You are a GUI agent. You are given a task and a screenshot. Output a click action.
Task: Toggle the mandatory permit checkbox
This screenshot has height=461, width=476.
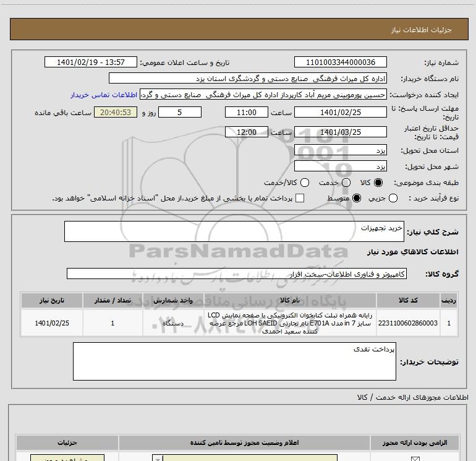click(x=415, y=459)
